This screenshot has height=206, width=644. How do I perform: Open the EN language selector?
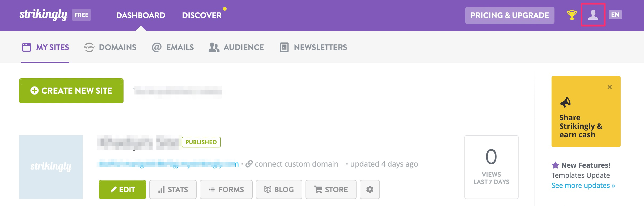click(615, 15)
